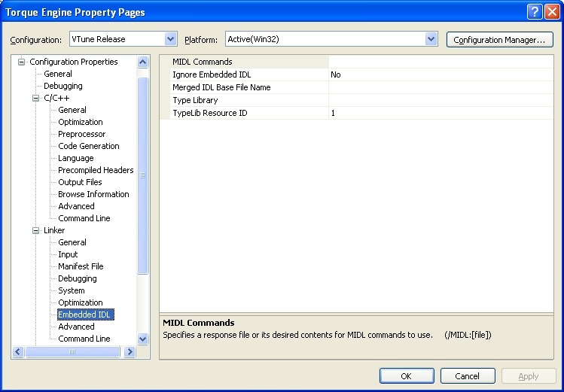Image resolution: width=564 pixels, height=392 pixels.
Task: Click the Help question mark icon
Action: click(x=534, y=12)
